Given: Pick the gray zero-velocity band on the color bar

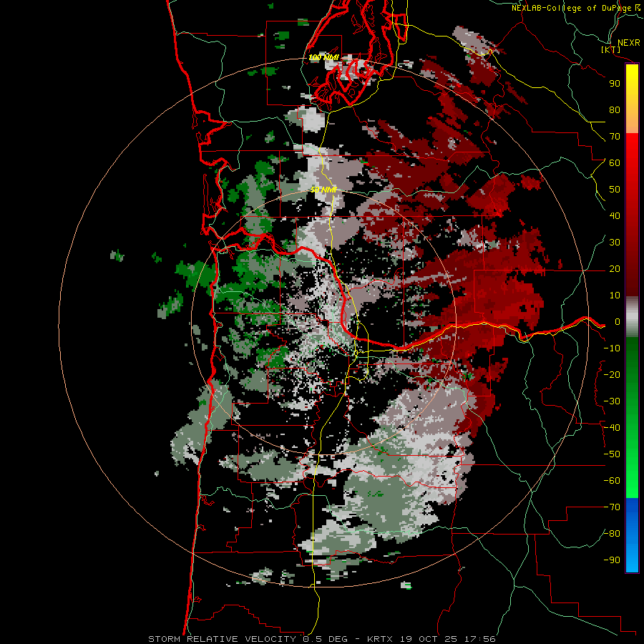Looking at the screenshot, I should pyautogui.click(x=632, y=317).
